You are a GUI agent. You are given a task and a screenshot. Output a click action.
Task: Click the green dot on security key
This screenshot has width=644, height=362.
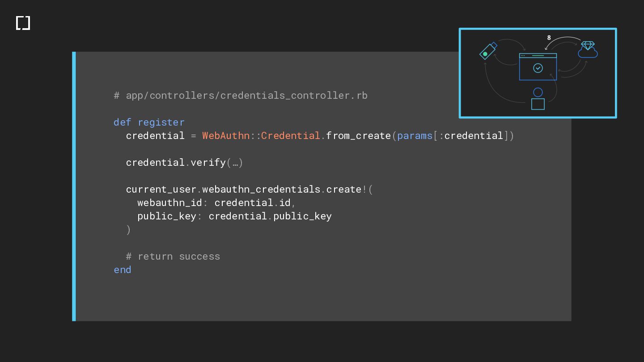pos(485,54)
